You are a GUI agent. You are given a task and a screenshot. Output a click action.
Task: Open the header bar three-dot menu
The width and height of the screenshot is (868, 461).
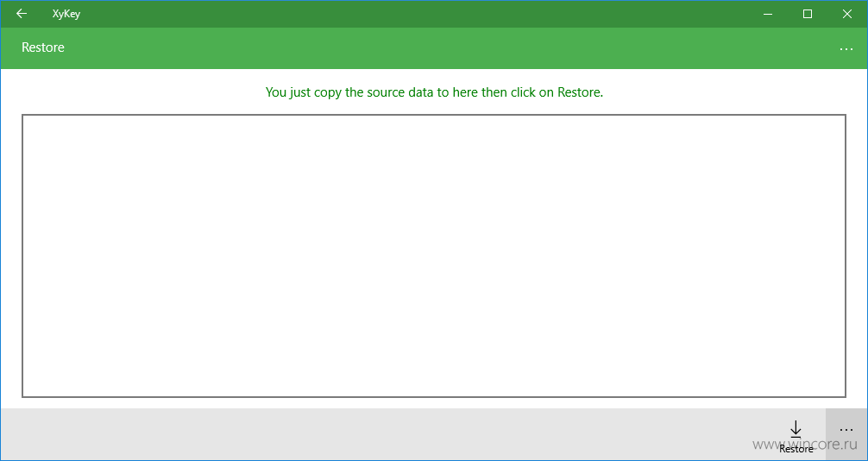(x=846, y=49)
